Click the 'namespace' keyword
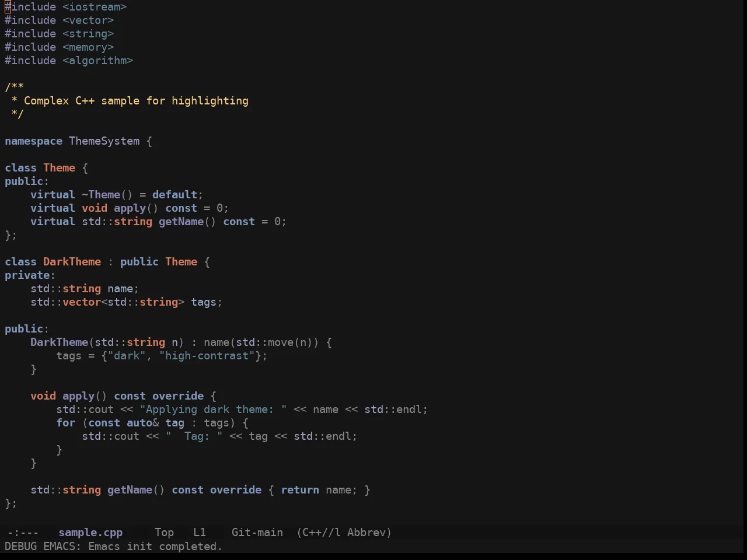Viewport: 747px width, 560px height. pos(34,141)
